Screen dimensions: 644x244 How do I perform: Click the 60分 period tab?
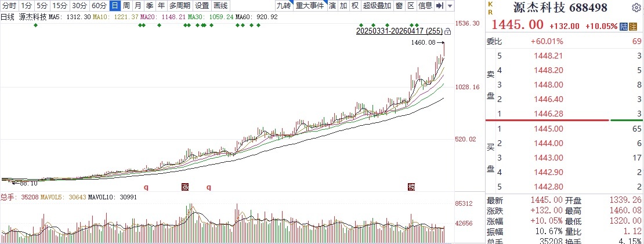point(99,6)
